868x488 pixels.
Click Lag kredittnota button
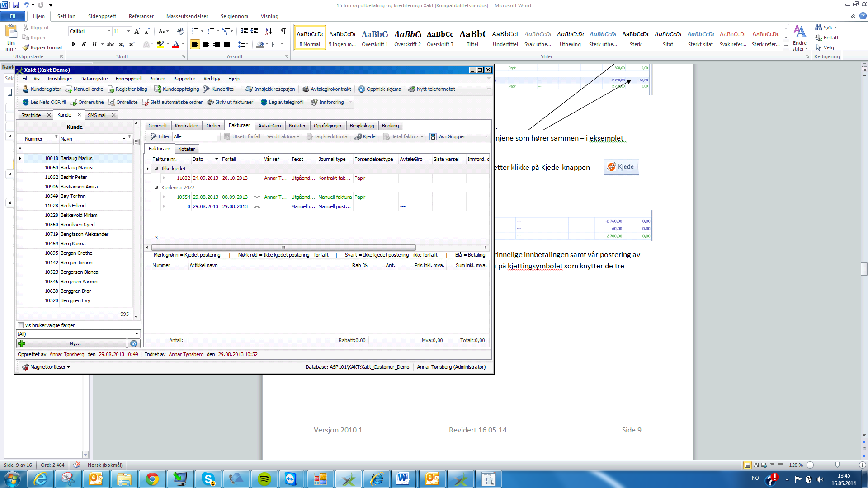(327, 136)
